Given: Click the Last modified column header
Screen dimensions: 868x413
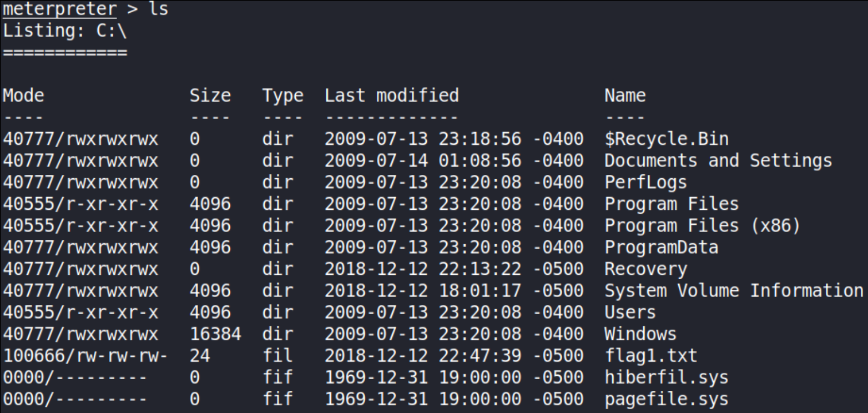Looking at the screenshot, I should point(392,95).
